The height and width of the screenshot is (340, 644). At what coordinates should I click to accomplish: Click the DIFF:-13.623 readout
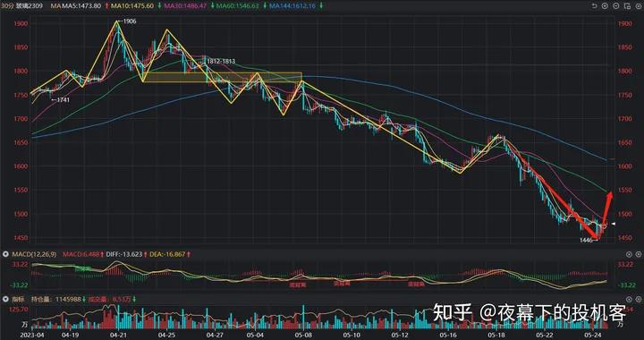tap(124, 255)
